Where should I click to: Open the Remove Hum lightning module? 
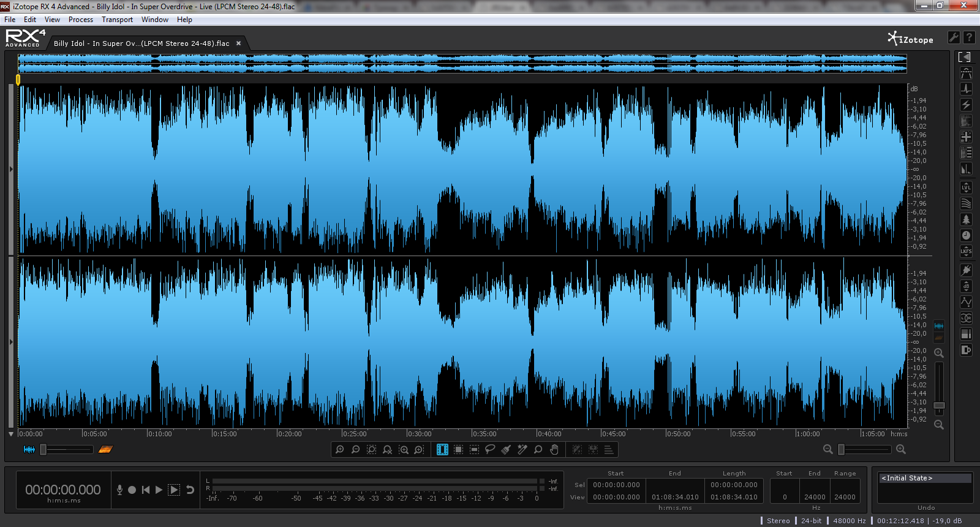pyautogui.click(x=966, y=105)
